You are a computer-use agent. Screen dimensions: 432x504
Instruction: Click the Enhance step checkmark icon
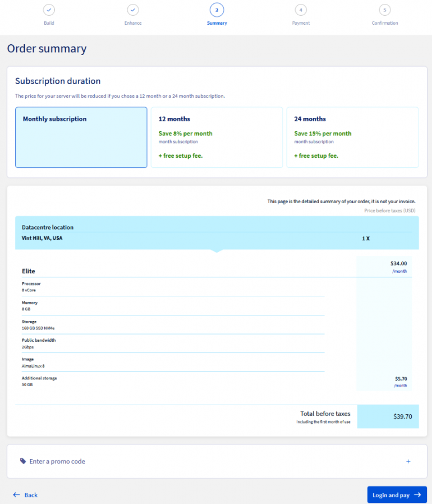coord(133,10)
